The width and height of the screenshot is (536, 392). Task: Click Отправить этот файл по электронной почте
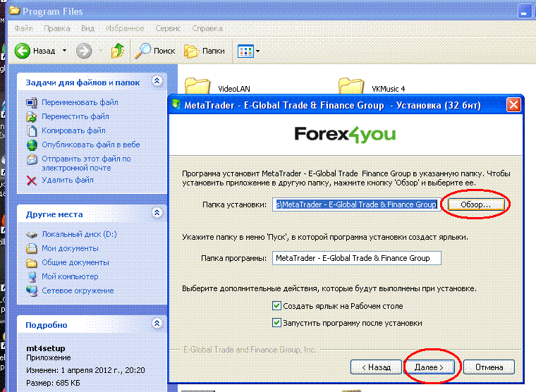point(86,164)
